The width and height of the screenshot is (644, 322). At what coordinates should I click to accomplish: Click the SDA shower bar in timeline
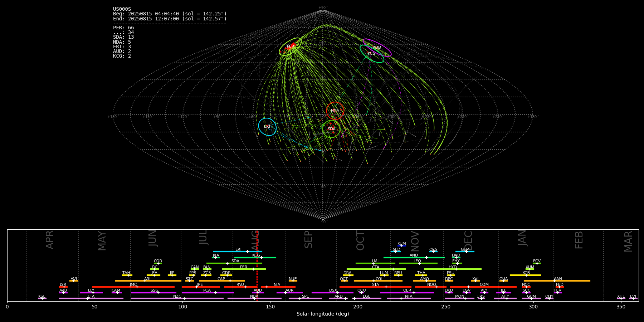point(234,263)
